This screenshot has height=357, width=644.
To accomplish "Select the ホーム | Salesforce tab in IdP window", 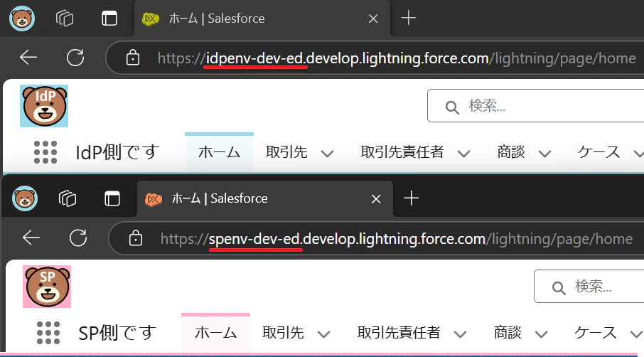I will 262,18.
